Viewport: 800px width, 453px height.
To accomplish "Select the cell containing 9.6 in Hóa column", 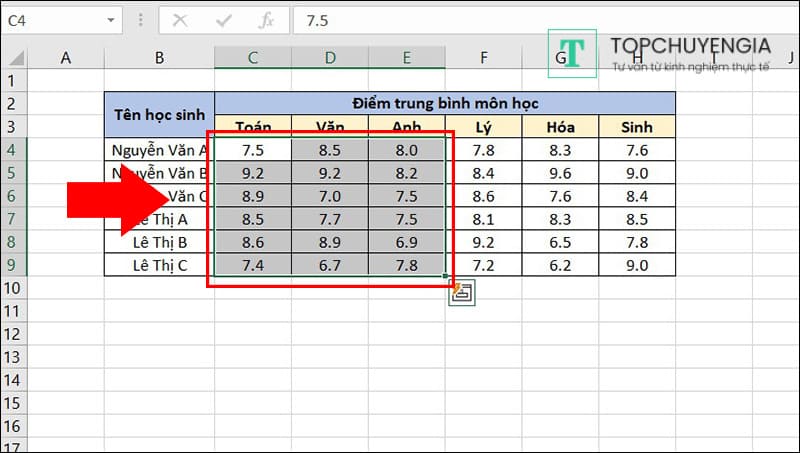I will (x=560, y=173).
